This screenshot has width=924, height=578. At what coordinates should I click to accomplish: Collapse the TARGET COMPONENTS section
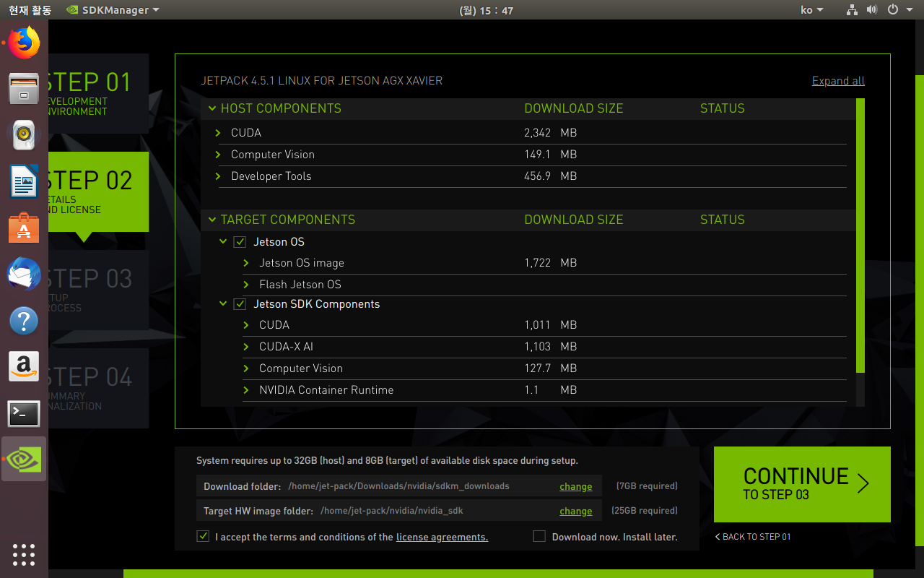coord(212,220)
